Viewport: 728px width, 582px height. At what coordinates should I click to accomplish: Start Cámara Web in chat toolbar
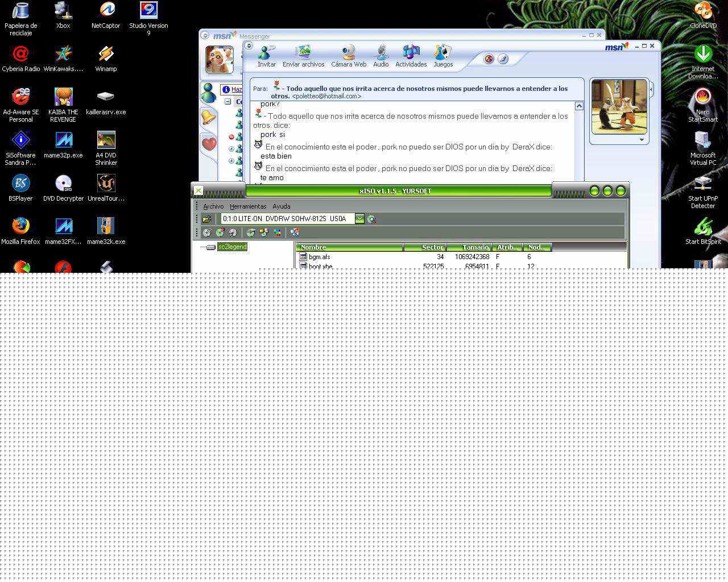point(349,57)
